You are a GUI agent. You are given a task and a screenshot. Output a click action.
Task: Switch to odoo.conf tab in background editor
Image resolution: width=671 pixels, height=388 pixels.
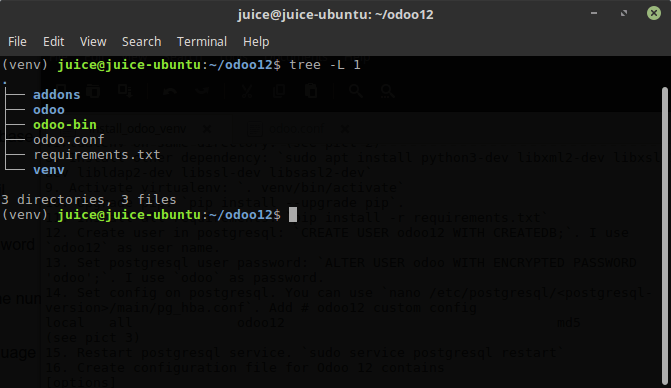296,128
